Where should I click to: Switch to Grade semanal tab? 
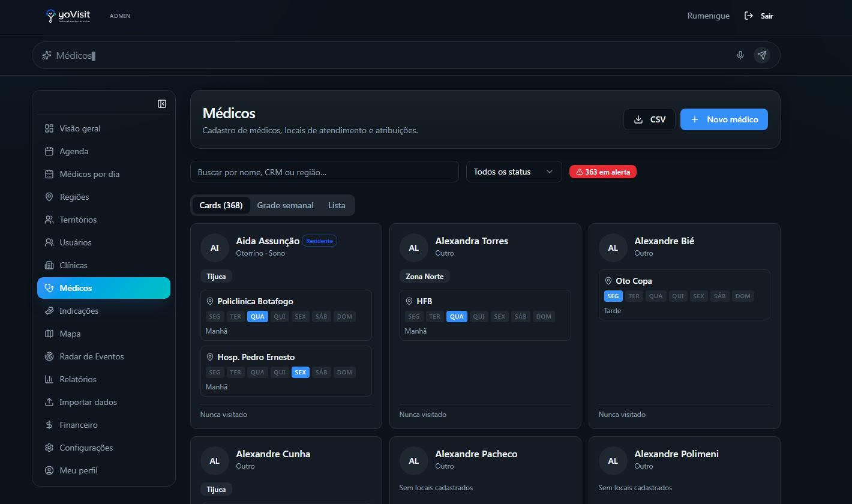pos(286,205)
